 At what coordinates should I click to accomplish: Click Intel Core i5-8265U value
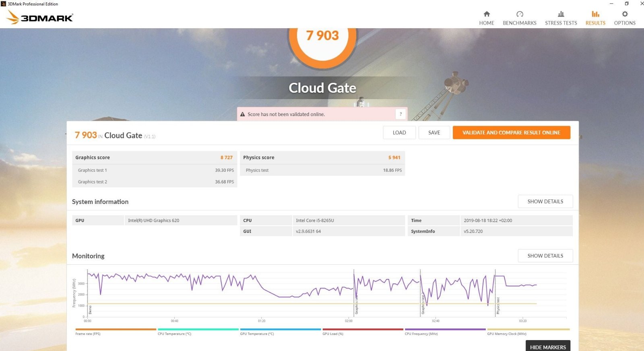click(315, 220)
